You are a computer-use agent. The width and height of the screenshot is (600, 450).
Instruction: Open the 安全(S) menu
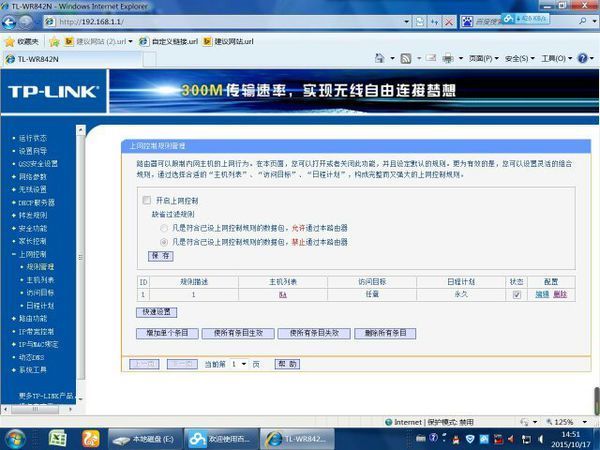click(520, 59)
